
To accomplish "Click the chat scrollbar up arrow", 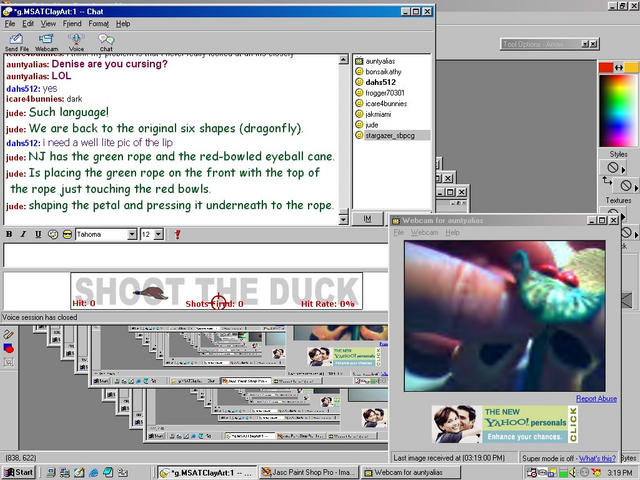I will tap(344, 60).
